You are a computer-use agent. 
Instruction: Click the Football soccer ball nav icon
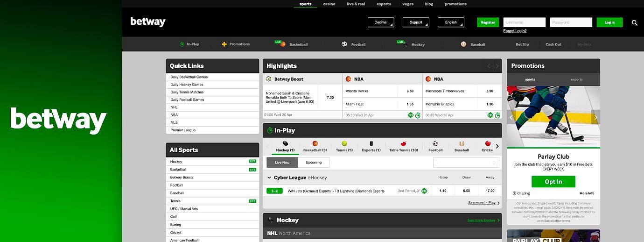(x=344, y=44)
